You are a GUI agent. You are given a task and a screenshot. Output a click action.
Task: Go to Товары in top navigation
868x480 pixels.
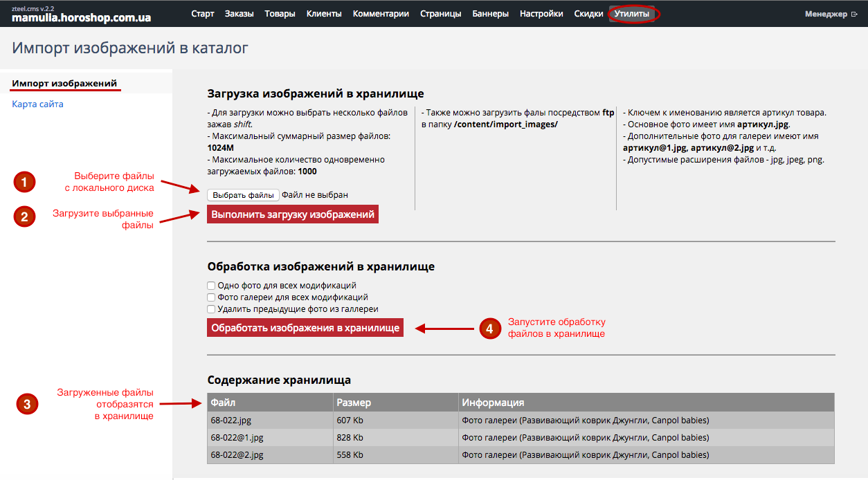280,14
